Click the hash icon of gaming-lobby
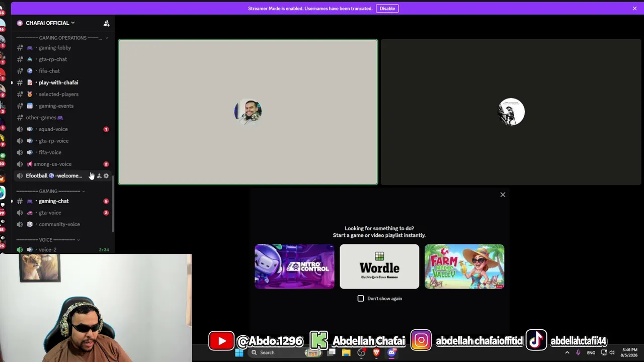Viewport: 644px width, 362px height. pos(20,48)
